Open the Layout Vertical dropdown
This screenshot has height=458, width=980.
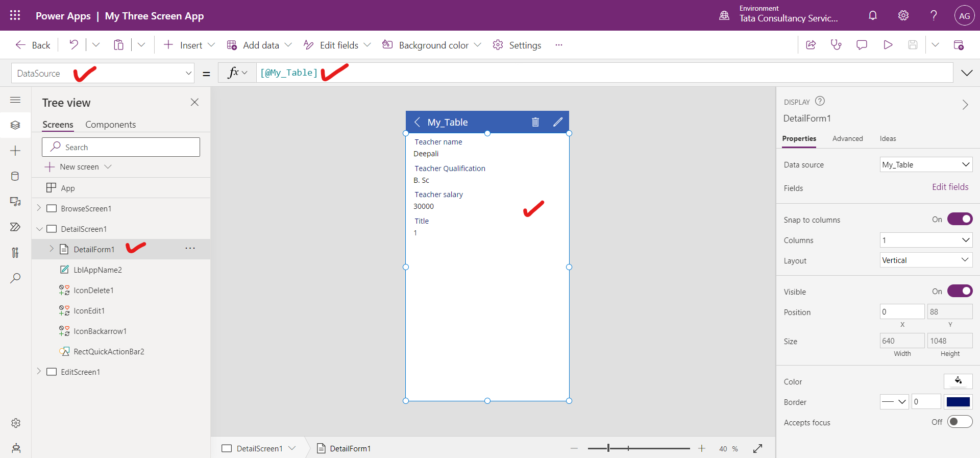[x=926, y=260]
